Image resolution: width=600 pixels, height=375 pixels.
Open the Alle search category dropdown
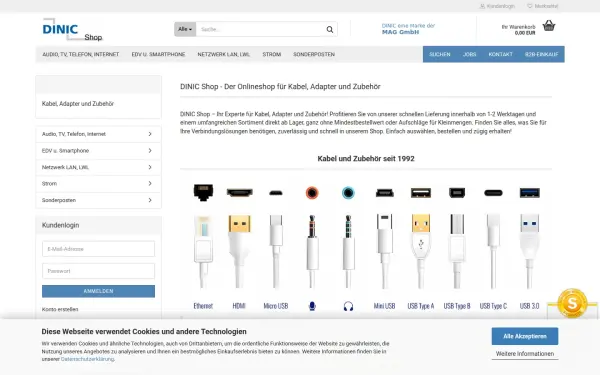185,29
